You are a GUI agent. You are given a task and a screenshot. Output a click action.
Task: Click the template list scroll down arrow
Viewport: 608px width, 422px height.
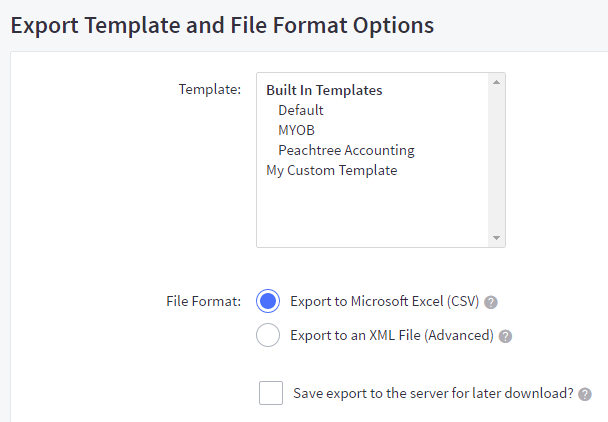[496, 237]
